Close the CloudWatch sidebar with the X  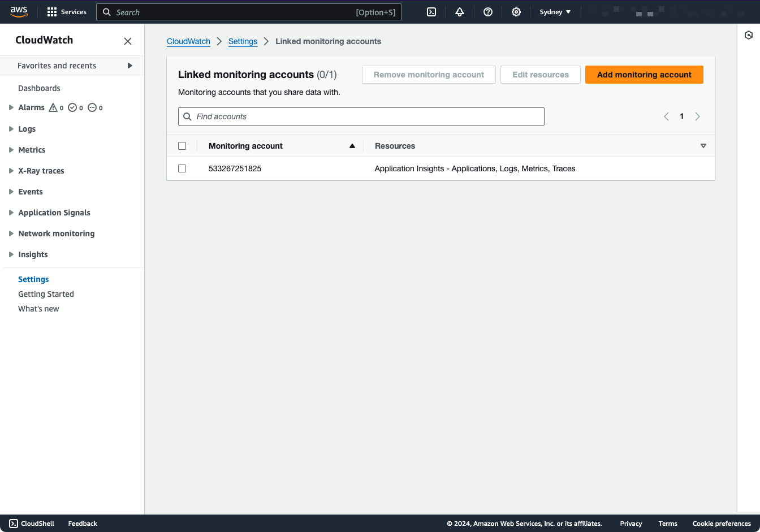click(x=128, y=41)
